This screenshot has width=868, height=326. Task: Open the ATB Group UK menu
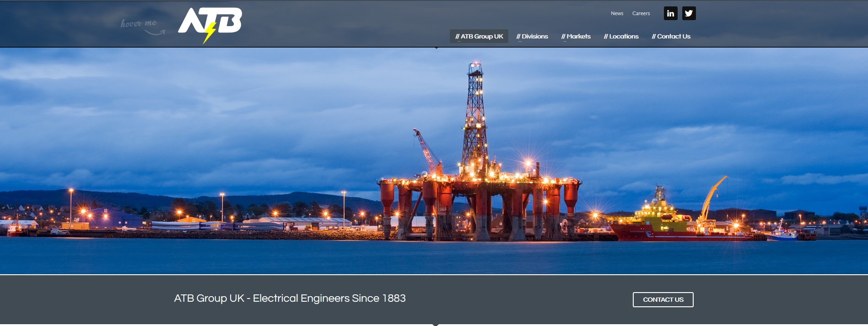[479, 36]
